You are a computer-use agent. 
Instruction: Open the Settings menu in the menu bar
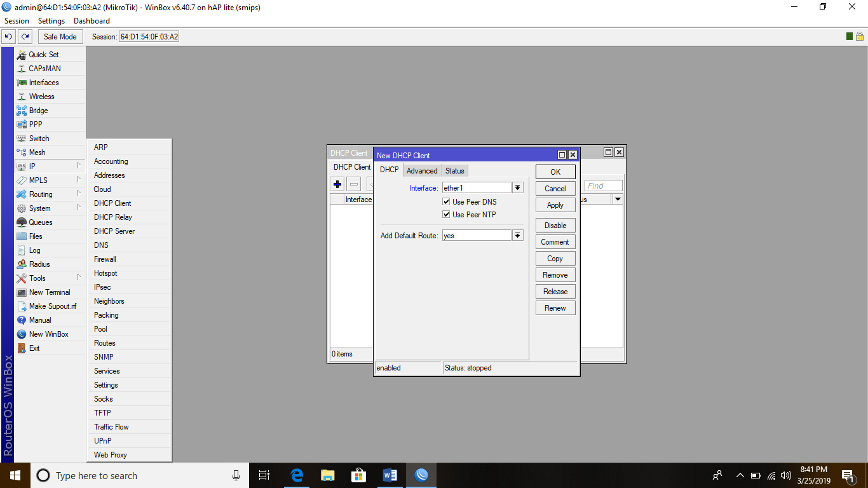coord(51,21)
